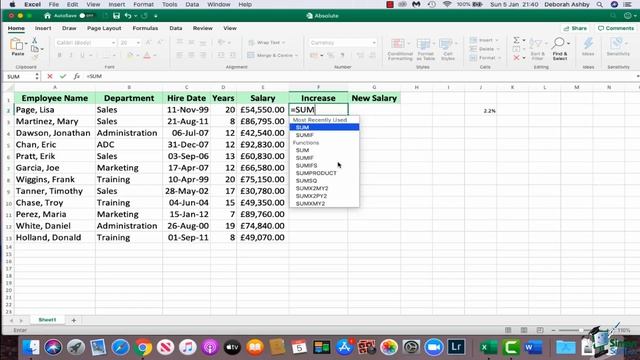The image size is (640, 360).
Task: Open the Tools menu in menu bar
Action: click(x=169, y=4)
